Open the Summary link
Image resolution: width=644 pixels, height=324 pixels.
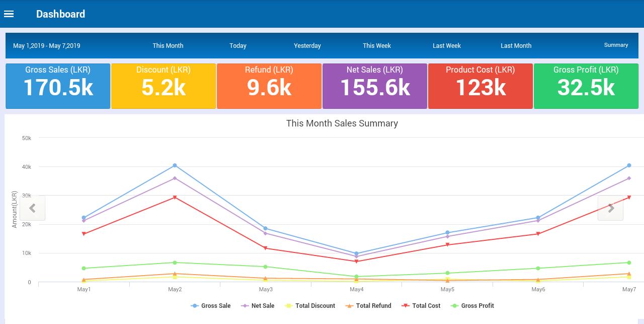616,45
